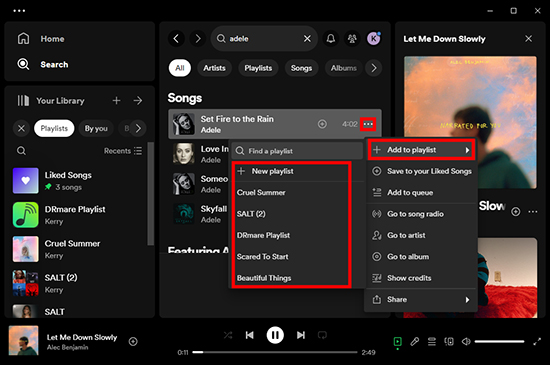Focus the Find a playlist field
The image size is (550, 365).
[297, 151]
